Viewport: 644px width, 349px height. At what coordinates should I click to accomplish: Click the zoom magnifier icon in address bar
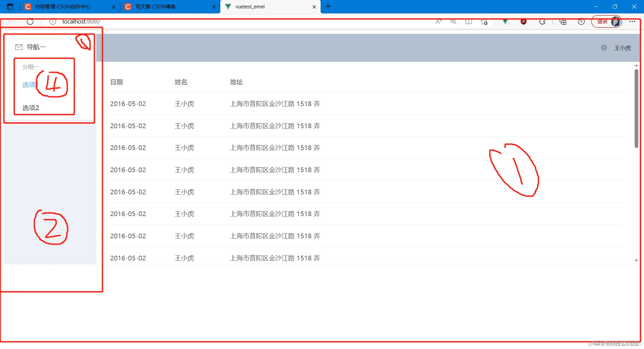(453, 22)
